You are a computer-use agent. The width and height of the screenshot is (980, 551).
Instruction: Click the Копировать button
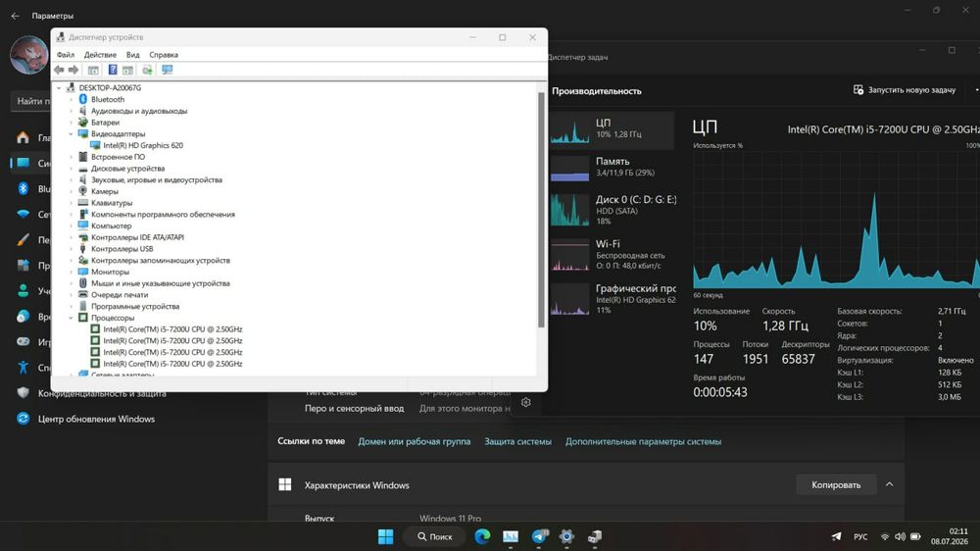[836, 484]
